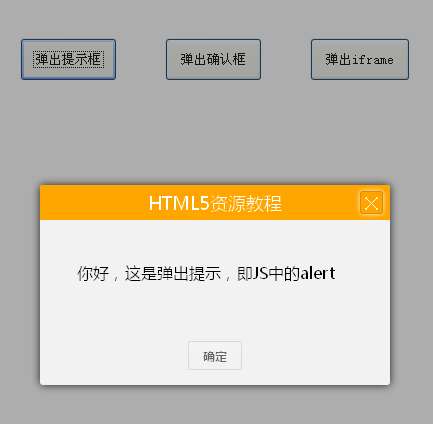Screen dimensions: 433x424
Task: Open the confirm box via 弹出确认框
Action: tap(213, 59)
